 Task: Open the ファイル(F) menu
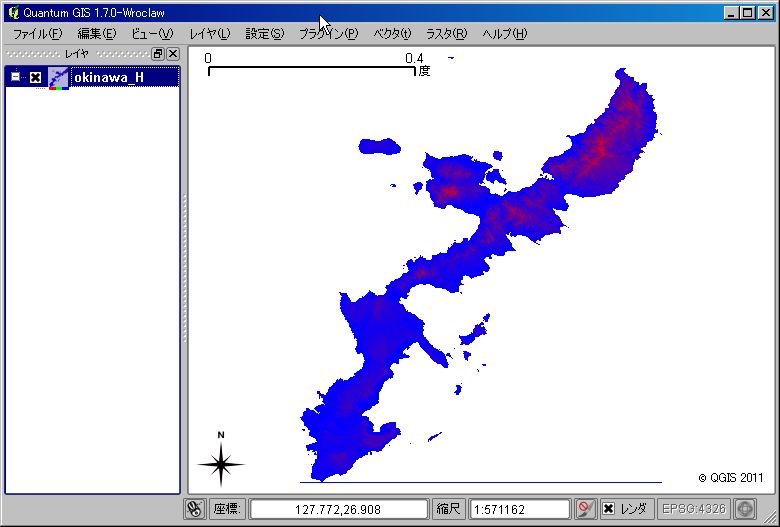tap(37, 34)
